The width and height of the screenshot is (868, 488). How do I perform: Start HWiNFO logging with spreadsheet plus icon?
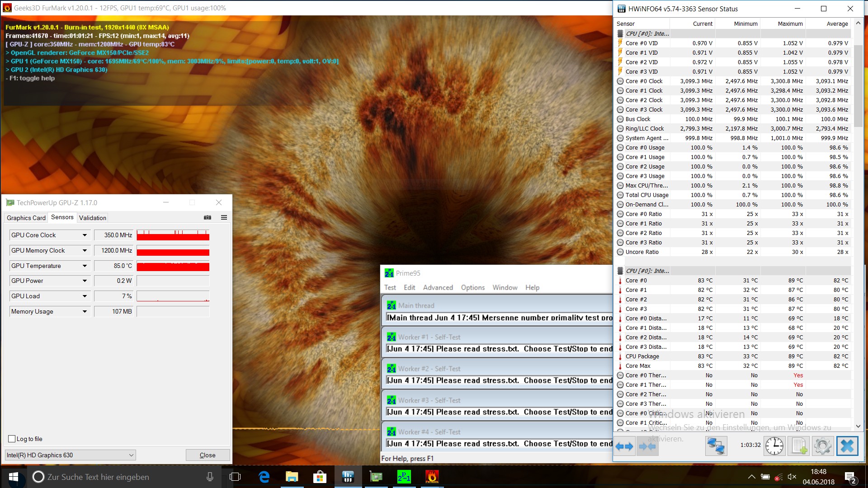click(x=798, y=446)
